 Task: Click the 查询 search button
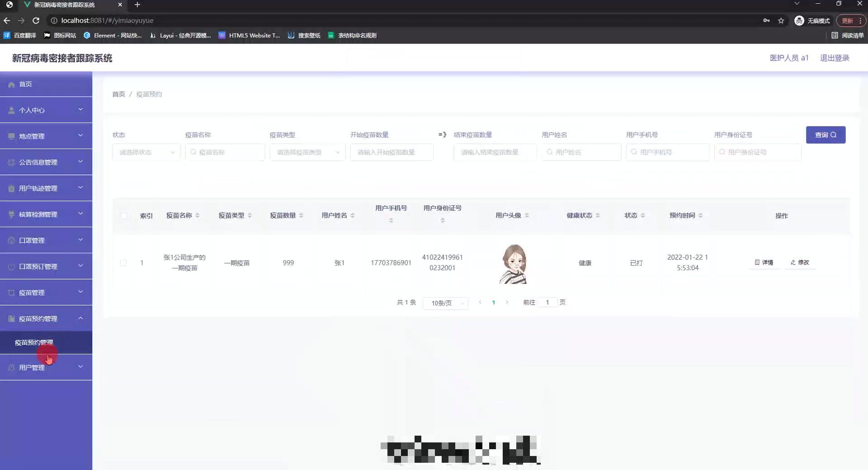(826, 135)
